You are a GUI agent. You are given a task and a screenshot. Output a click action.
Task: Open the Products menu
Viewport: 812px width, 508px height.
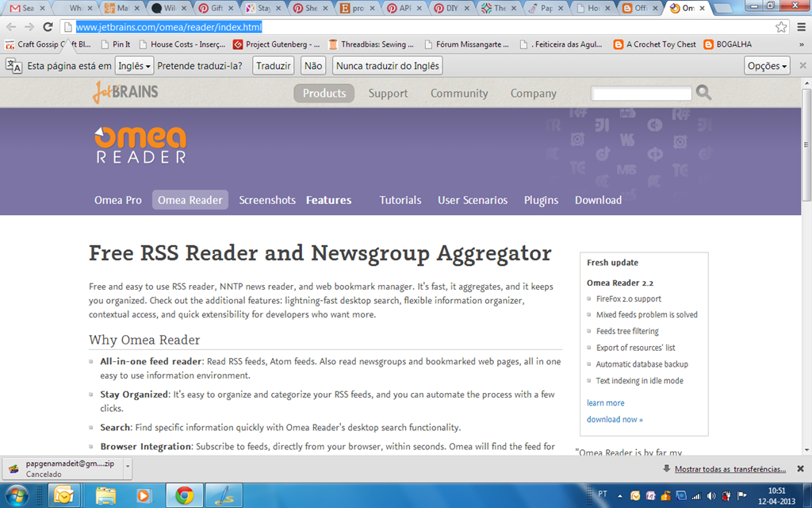pos(324,94)
